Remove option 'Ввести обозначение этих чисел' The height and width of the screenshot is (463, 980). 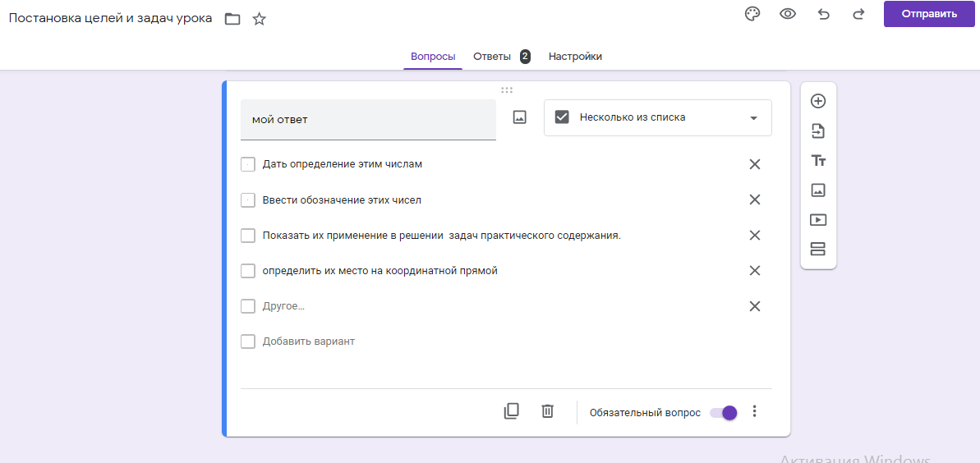tap(754, 200)
